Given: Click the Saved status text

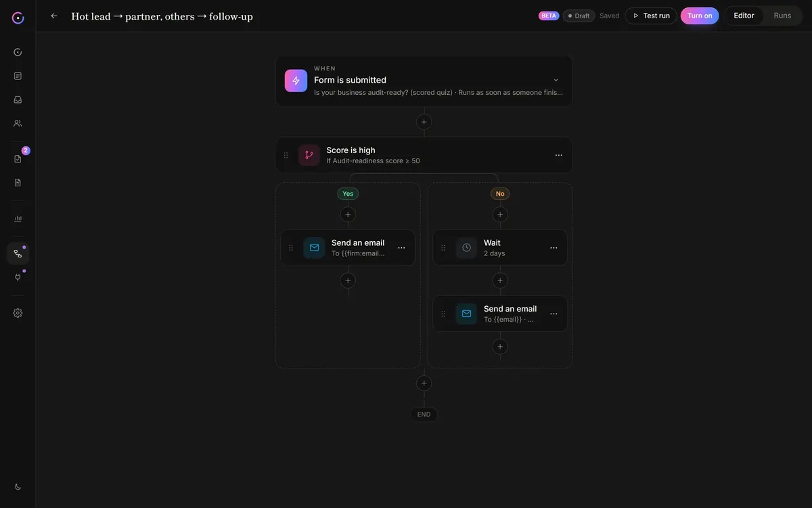Looking at the screenshot, I should click(x=609, y=16).
